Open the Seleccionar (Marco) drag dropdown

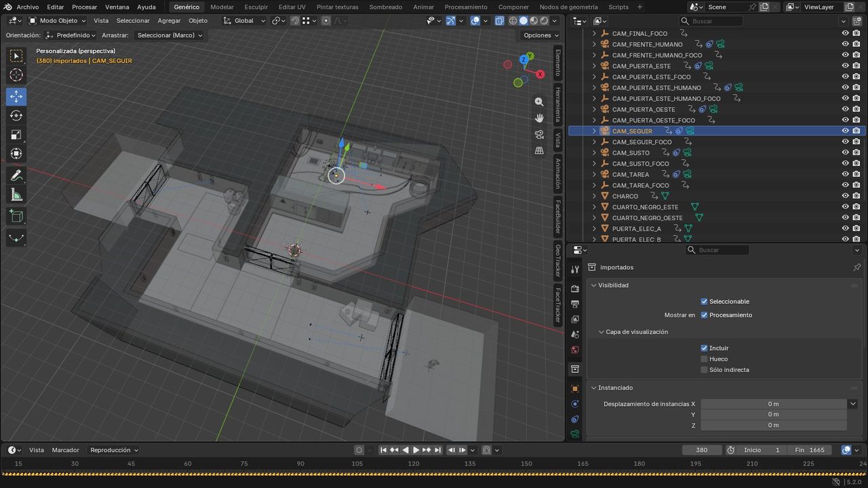[170, 35]
